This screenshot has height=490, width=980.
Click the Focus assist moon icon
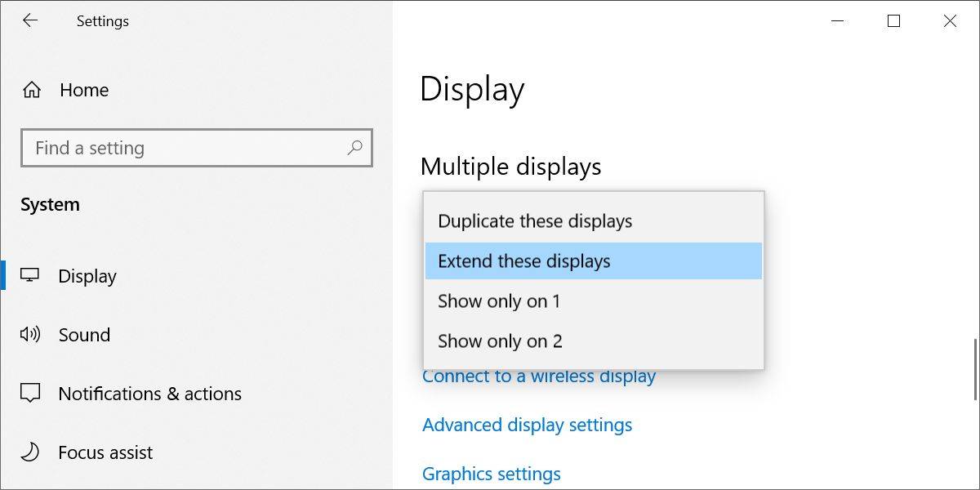click(30, 452)
